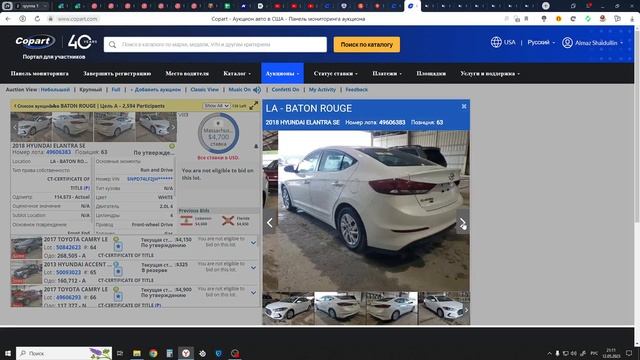The image size is (640, 360).
Task: Click the Task View icon on the taskbar
Action: tap(120, 353)
